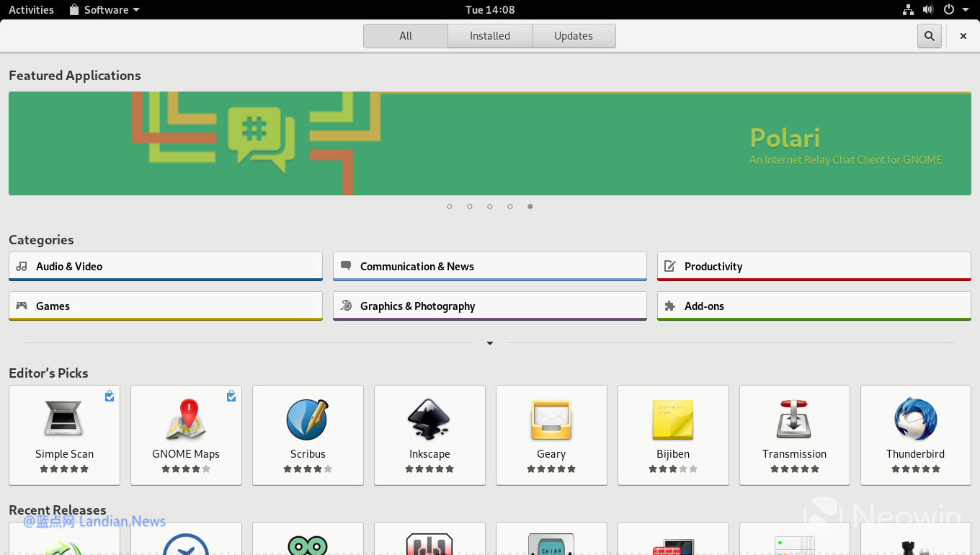Select the second featured banner dot
This screenshot has height=555, width=980.
(470, 206)
